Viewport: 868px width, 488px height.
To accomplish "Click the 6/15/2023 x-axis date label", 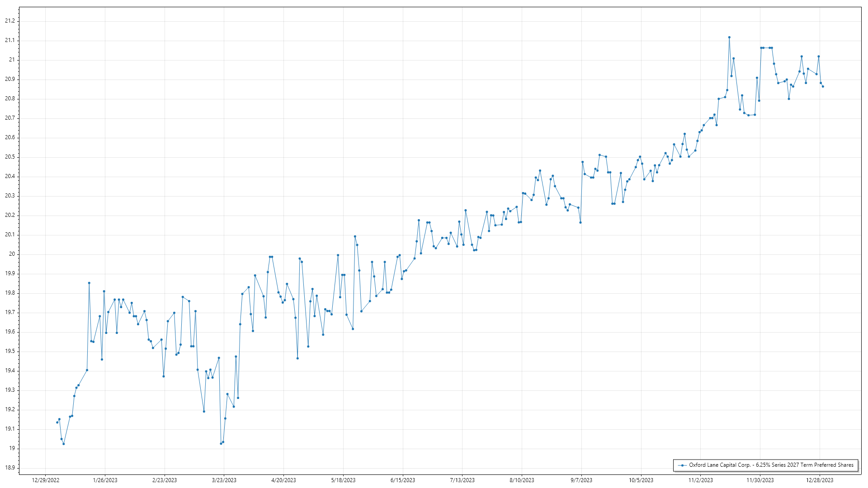I will (402, 480).
